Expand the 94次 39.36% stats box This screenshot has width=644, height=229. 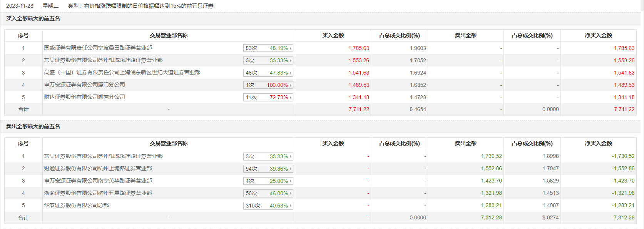click(268, 169)
